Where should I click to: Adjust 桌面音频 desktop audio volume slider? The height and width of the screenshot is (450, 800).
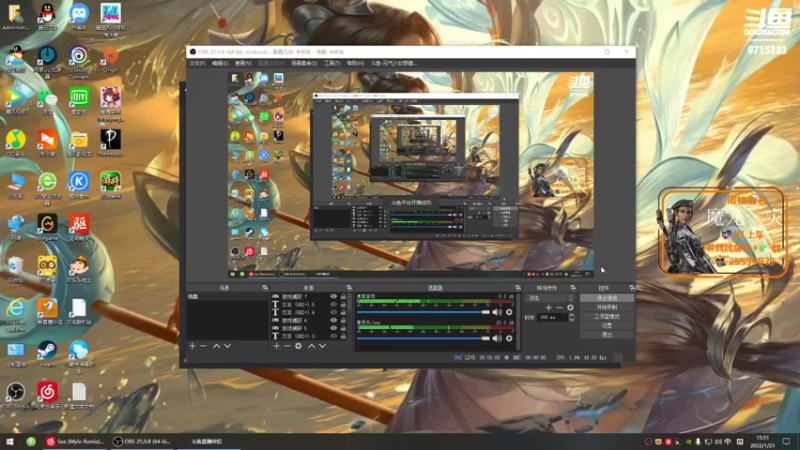423,312
